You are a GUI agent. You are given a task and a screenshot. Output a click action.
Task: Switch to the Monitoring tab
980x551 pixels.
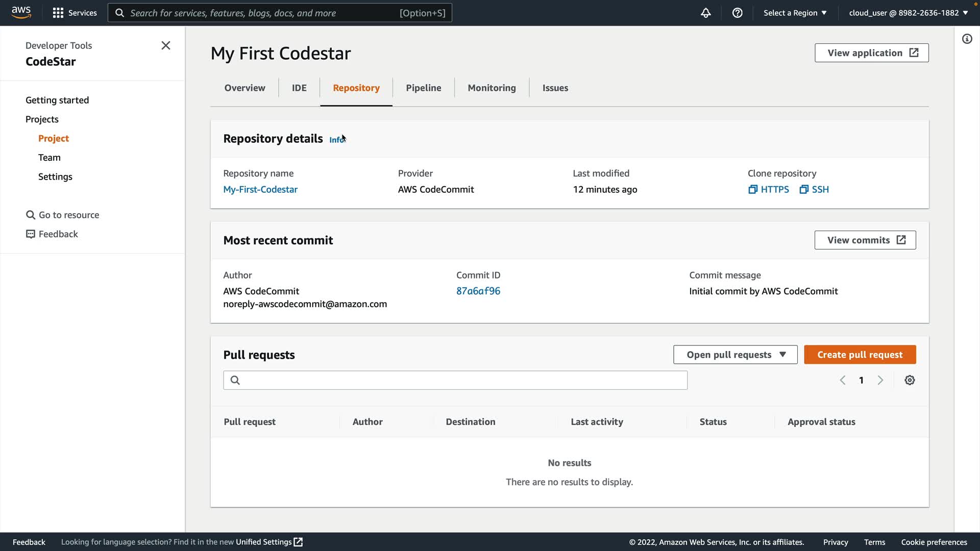tap(492, 88)
